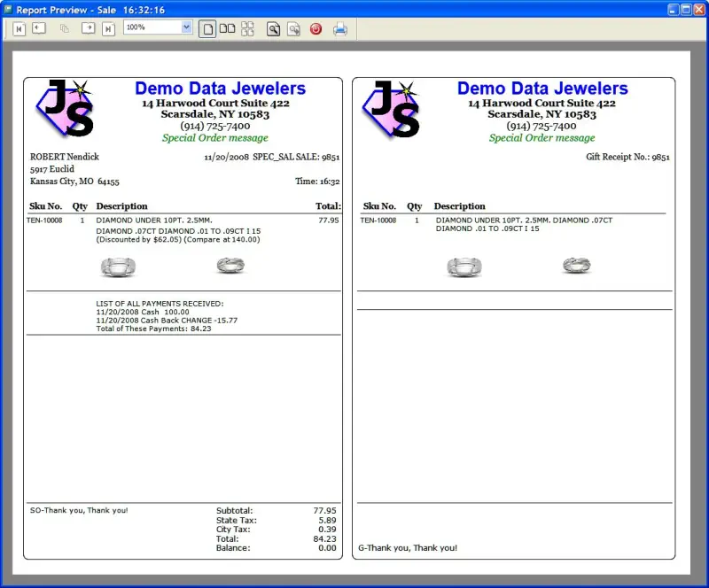Click 'LIST OF ALL PAYMENTS RECEIVED:' heading

pyautogui.click(x=160, y=304)
